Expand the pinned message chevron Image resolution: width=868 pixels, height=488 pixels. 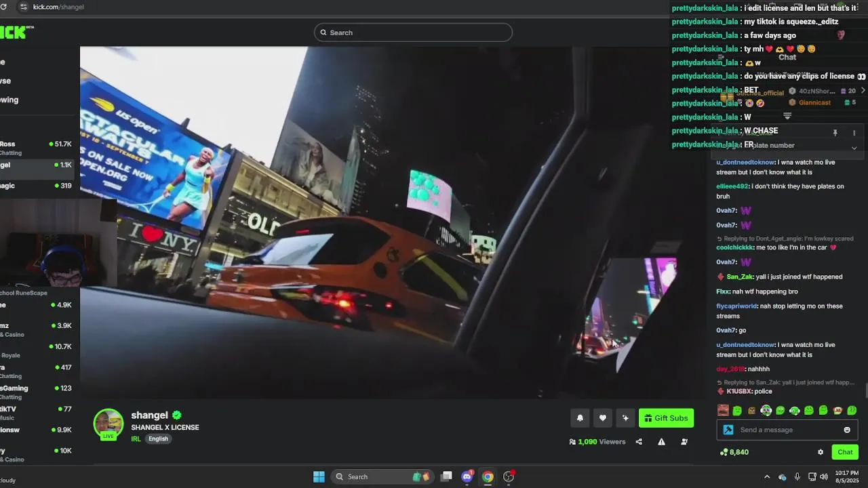pyautogui.click(x=854, y=148)
